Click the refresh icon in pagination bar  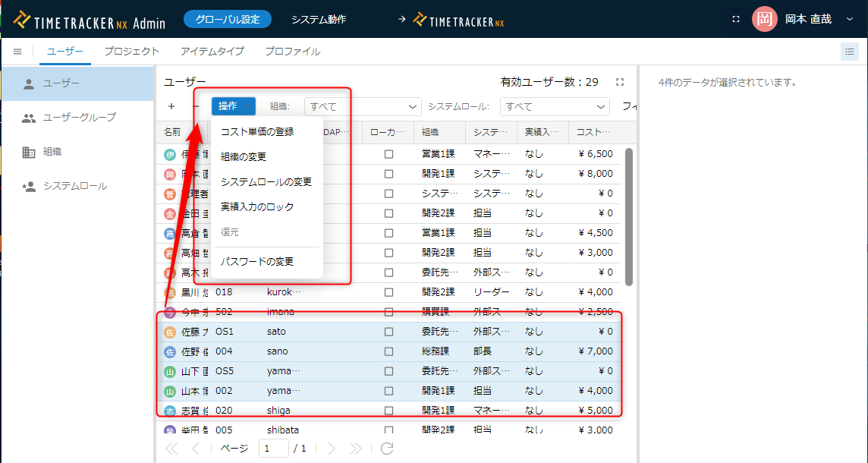point(387,449)
